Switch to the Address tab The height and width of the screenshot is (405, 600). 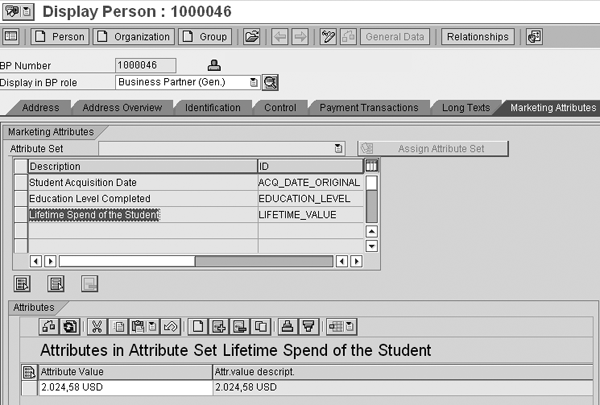pyautogui.click(x=41, y=108)
